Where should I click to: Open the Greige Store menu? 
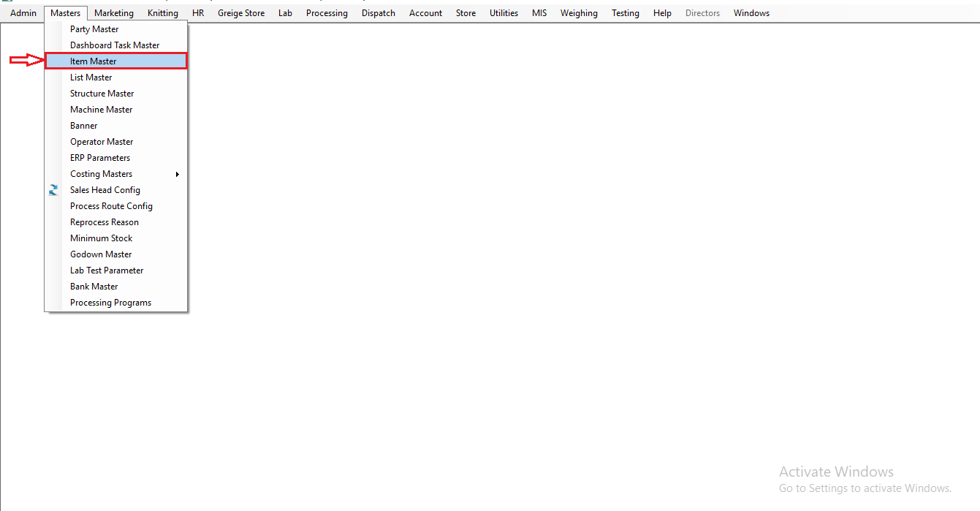click(241, 13)
